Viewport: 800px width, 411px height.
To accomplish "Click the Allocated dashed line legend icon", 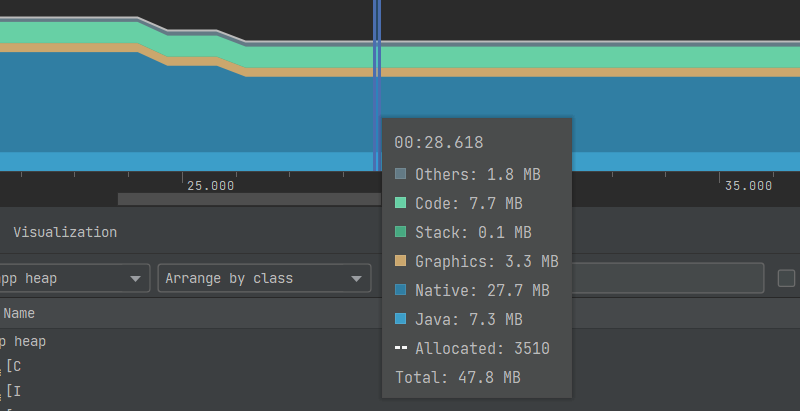I will pos(401,348).
